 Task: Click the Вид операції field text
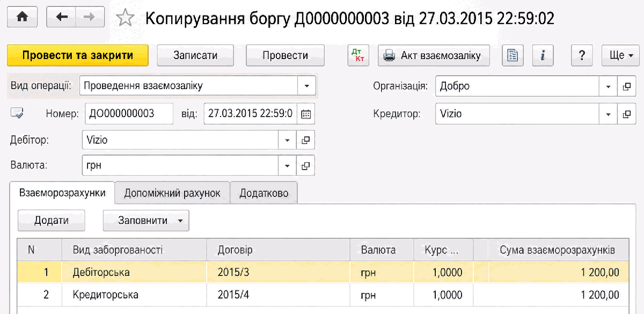[188, 86]
